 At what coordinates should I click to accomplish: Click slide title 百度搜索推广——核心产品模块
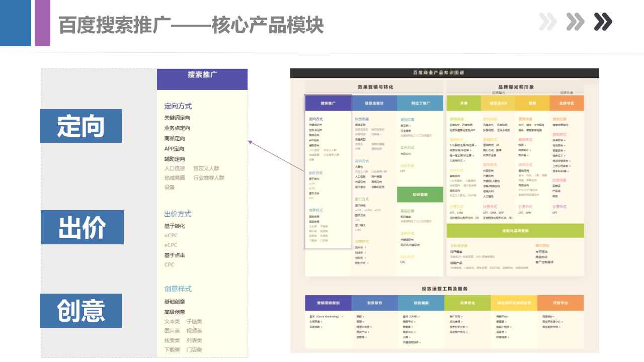[x=191, y=25]
